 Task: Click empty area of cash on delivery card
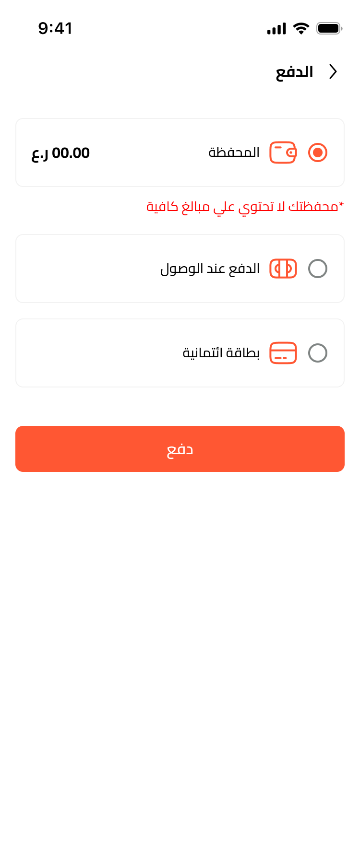coord(86,269)
